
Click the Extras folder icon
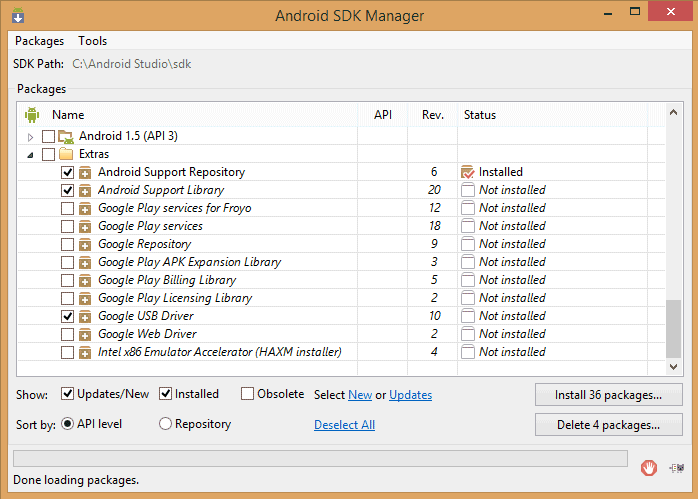[66, 154]
